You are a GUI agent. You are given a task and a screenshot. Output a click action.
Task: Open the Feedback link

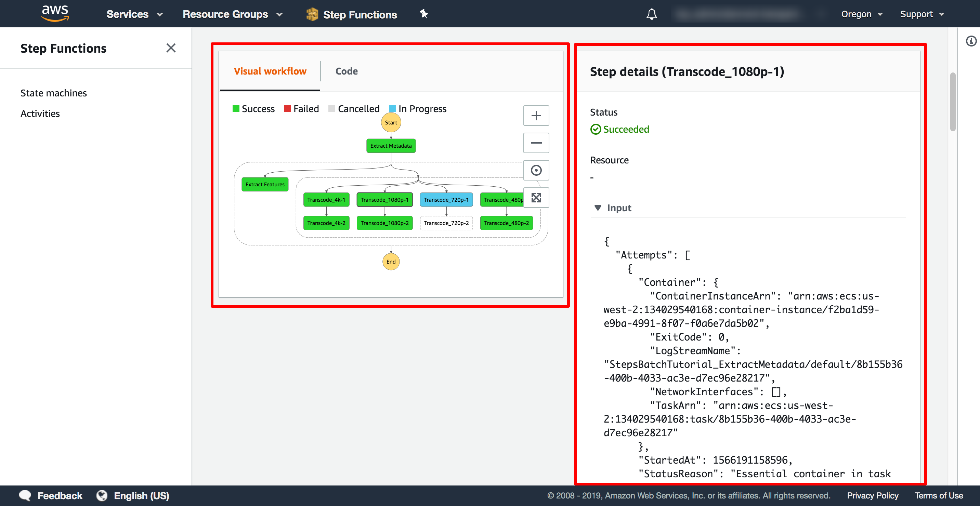tap(60, 496)
